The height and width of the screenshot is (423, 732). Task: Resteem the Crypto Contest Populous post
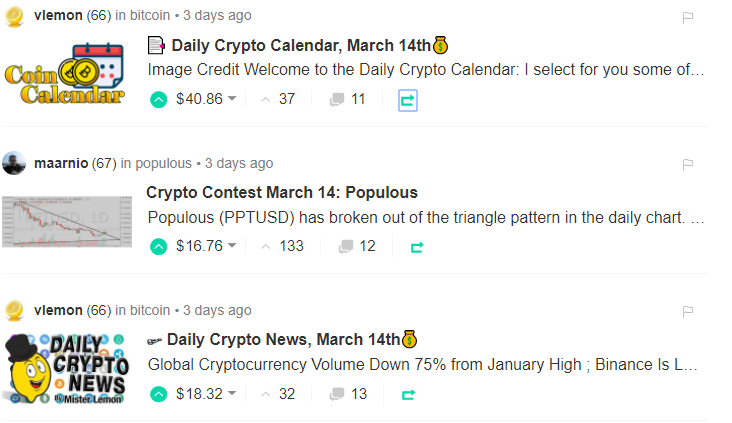click(416, 246)
